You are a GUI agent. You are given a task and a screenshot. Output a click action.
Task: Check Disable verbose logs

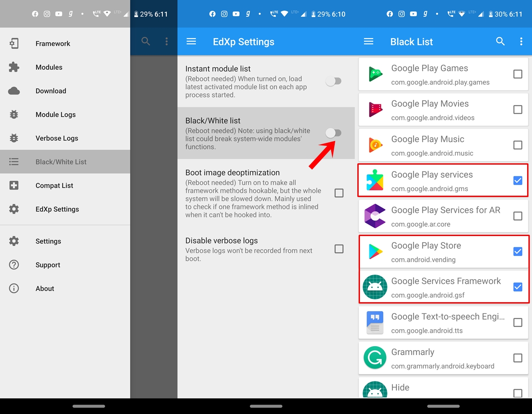coord(339,249)
